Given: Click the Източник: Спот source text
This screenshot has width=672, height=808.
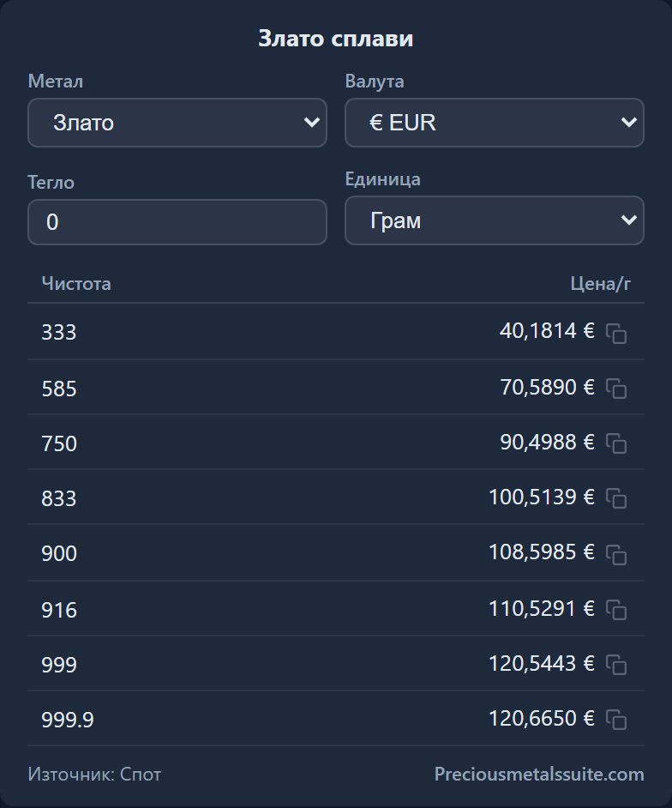Looking at the screenshot, I should (95, 774).
